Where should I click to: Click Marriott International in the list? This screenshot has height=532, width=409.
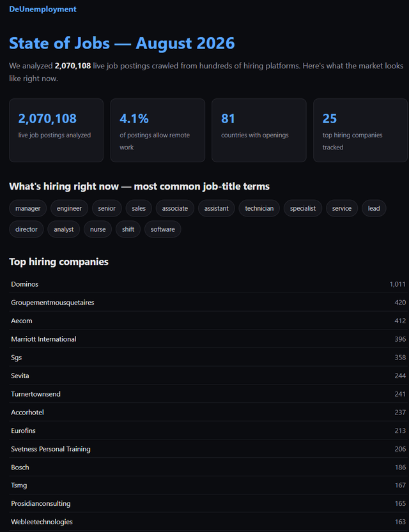(44, 339)
